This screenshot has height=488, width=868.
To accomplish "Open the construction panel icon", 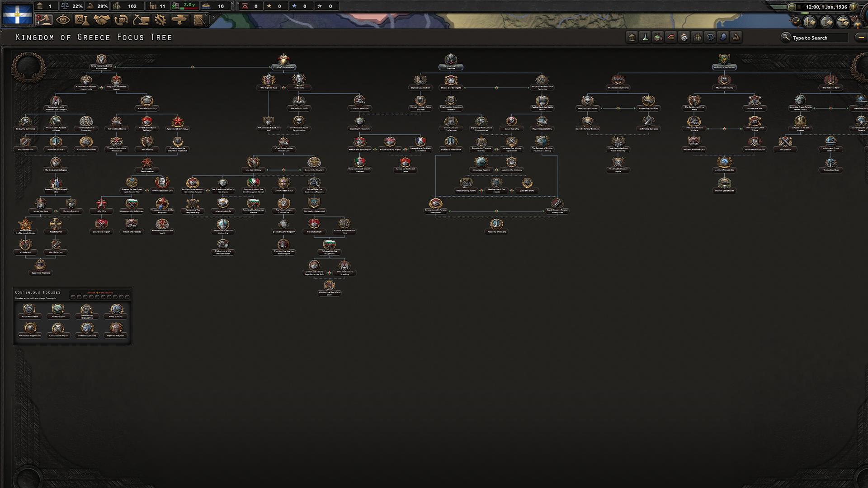I will [140, 19].
